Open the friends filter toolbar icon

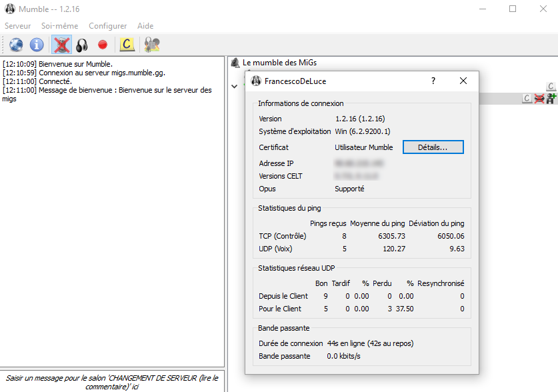click(152, 45)
